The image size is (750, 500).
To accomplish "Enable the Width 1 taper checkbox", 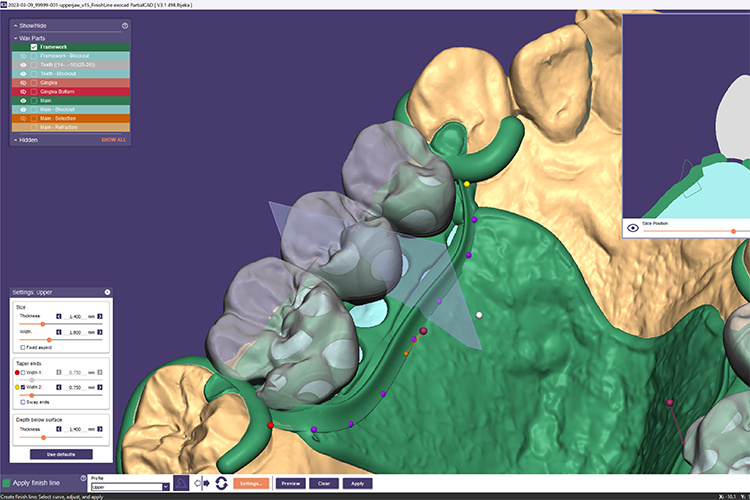I will (x=22, y=372).
